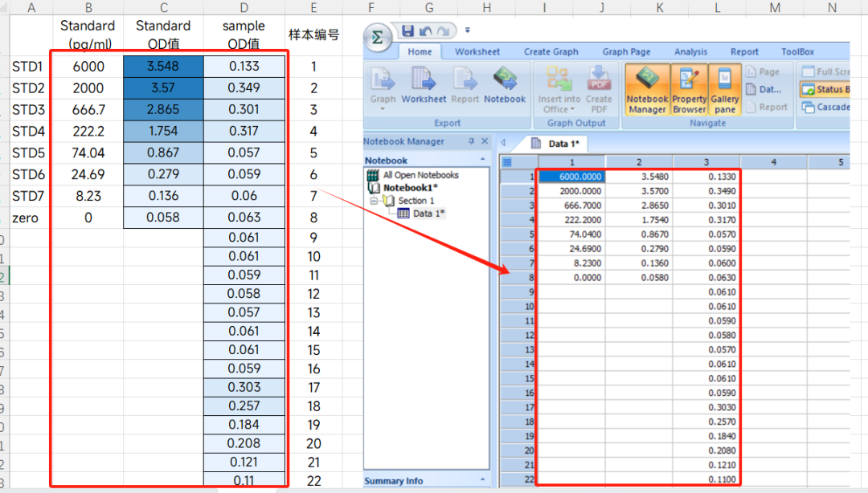Switch to the Create Graph ribbon tab
Screen dimensions: 868x493
551,51
